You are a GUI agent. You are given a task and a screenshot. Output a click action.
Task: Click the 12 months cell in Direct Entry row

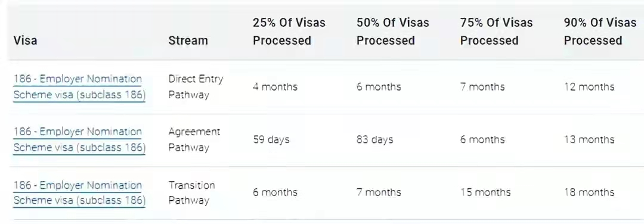click(x=589, y=87)
